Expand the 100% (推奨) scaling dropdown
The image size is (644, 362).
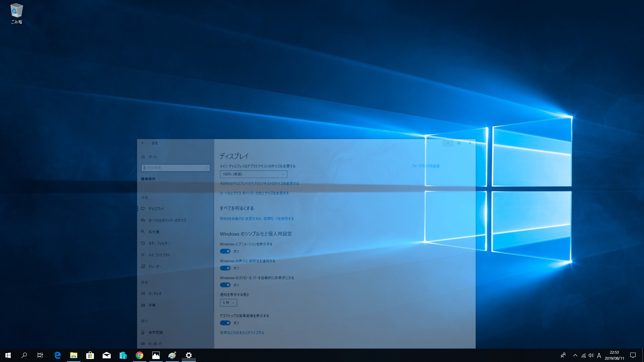tap(254, 174)
